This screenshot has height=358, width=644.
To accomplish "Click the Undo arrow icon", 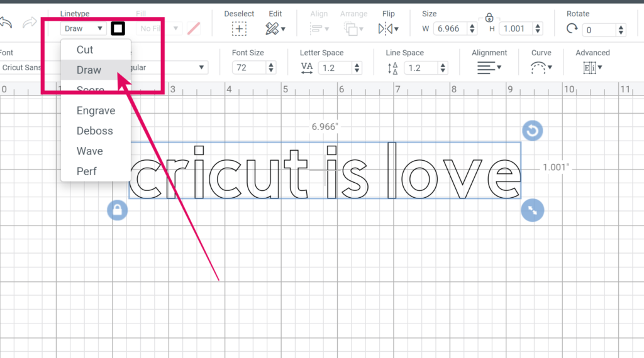I will tap(6, 23).
